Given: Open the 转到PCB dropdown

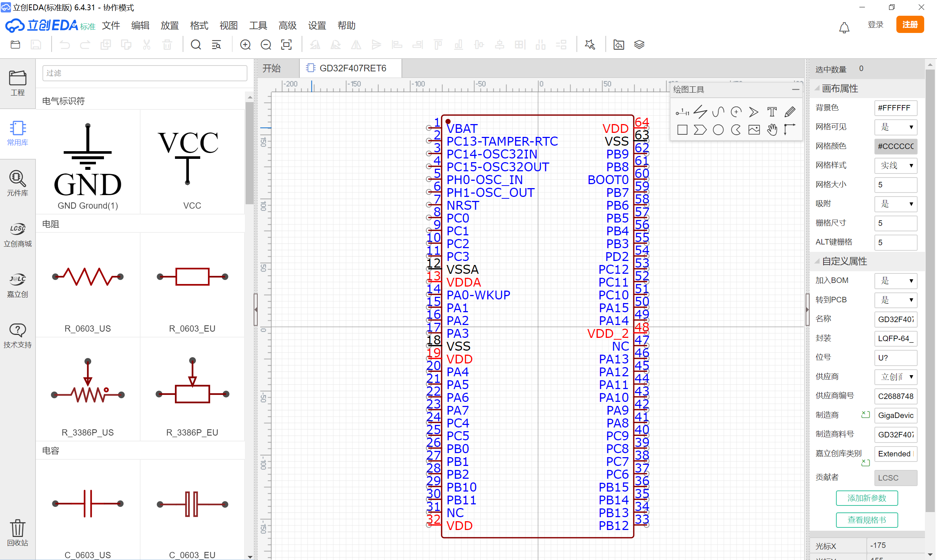Looking at the screenshot, I should (896, 300).
